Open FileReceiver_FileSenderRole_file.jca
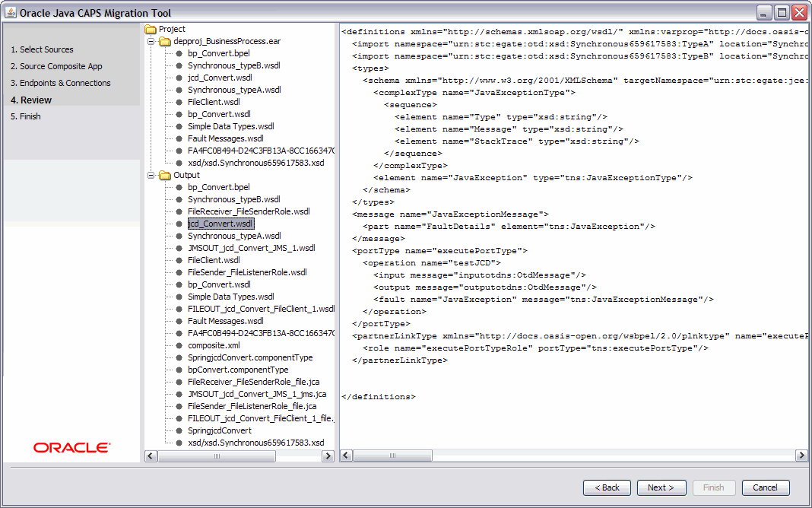The width and height of the screenshot is (812, 508). (x=254, y=383)
